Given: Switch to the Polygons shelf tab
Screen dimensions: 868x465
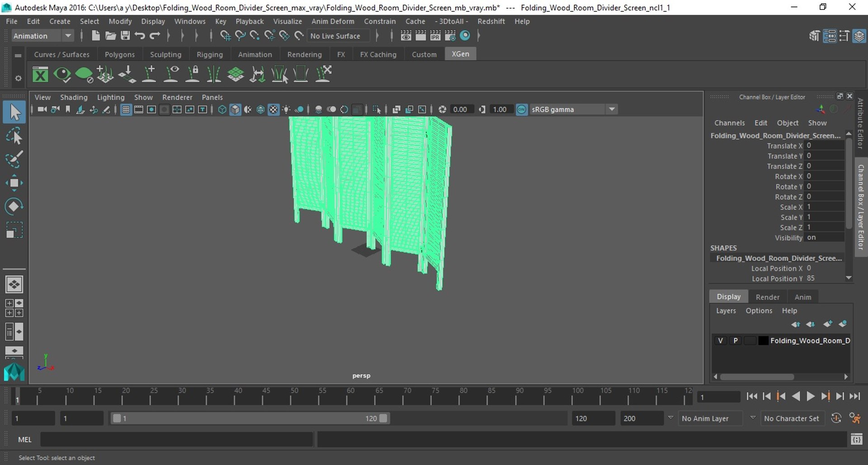Looking at the screenshot, I should (x=120, y=54).
